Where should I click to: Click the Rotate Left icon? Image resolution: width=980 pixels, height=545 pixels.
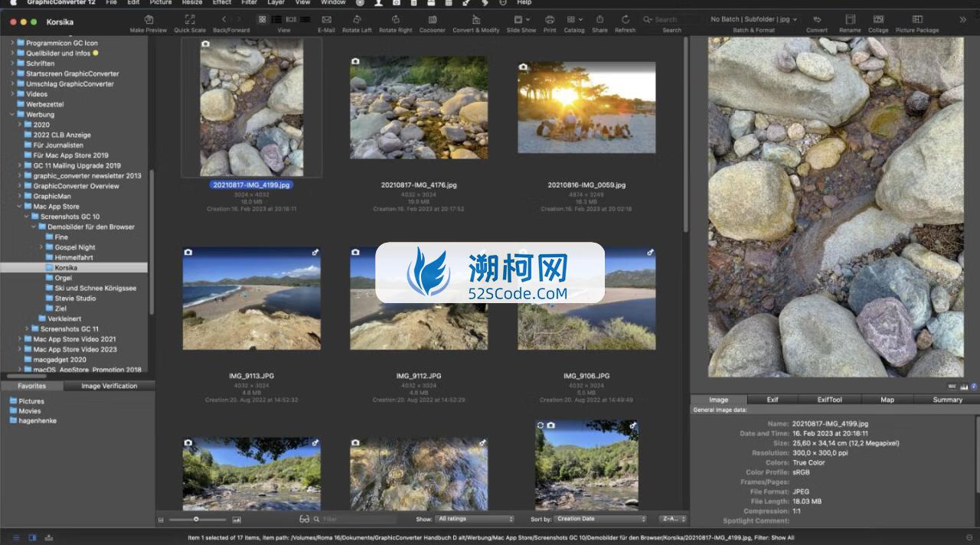coord(357,19)
